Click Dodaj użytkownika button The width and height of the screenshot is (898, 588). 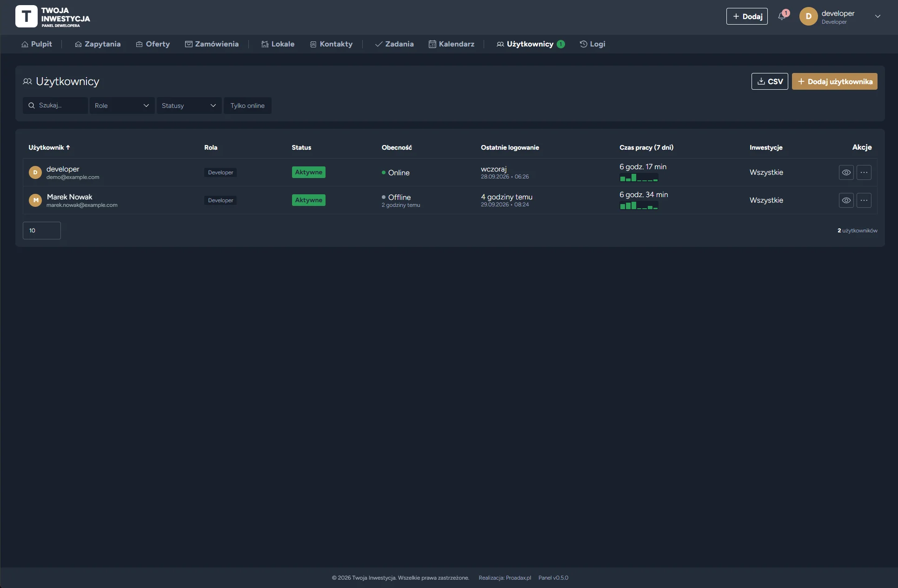click(x=835, y=81)
